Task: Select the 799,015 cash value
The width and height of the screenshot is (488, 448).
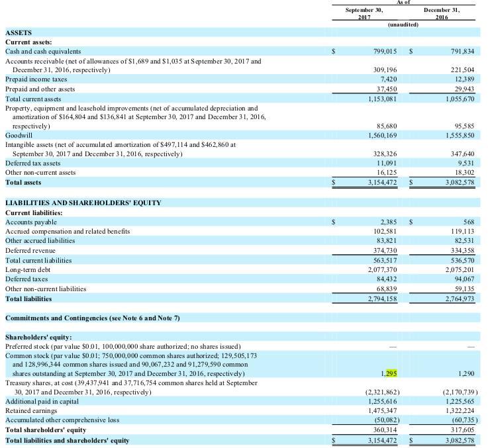Action: (385, 52)
